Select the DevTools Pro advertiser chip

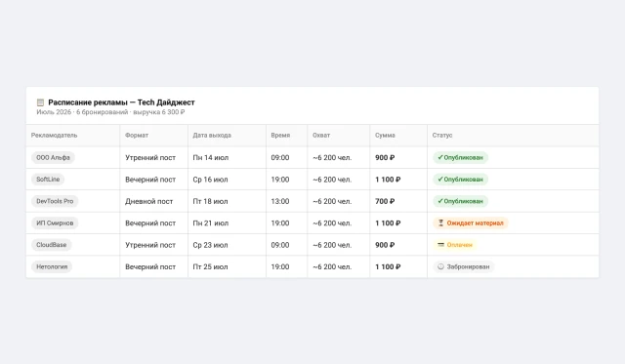(55, 201)
